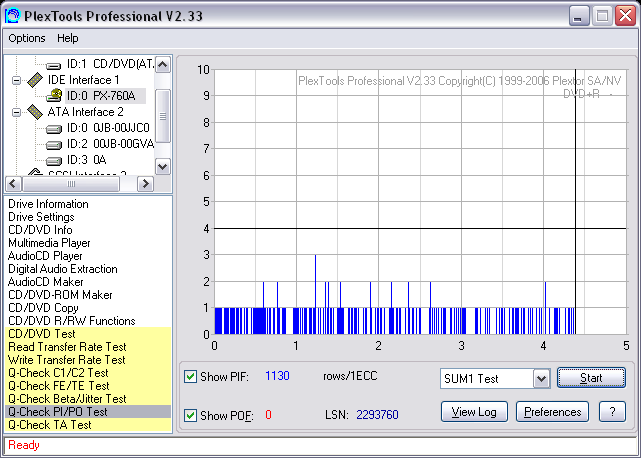The height and width of the screenshot is (458, 641).
Task: Click the POF value 0
Action: 268,415
